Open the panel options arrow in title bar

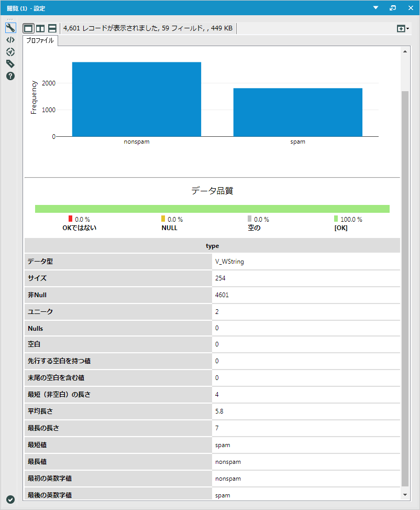375,8
